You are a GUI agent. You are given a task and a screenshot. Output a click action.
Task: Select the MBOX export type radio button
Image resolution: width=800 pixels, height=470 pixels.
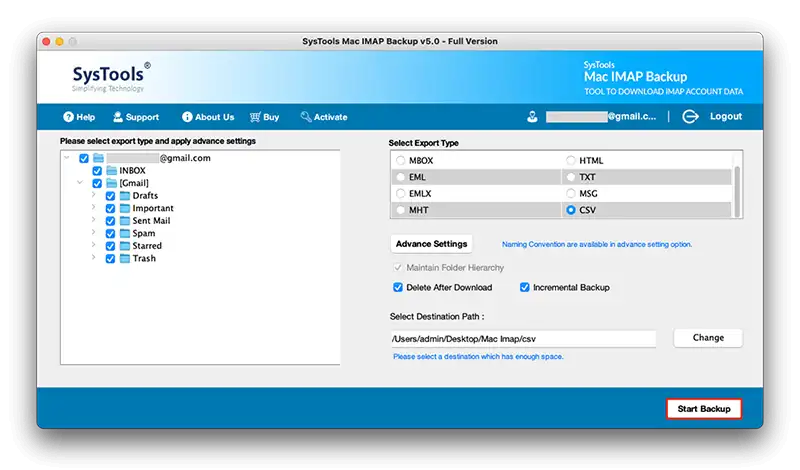[x=401, y=160]
